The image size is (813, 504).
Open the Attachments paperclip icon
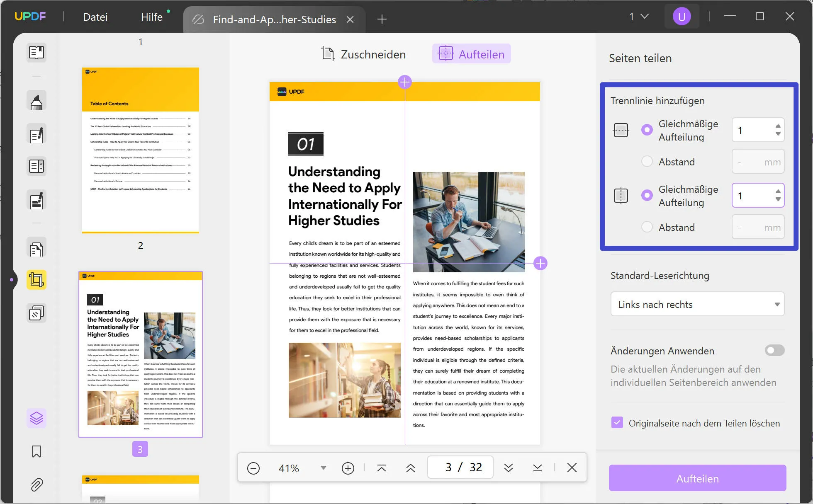(37, 485)
